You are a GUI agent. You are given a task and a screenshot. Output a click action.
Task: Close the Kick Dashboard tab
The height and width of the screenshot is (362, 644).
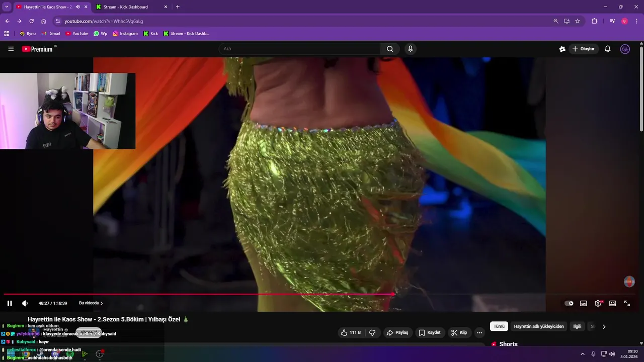point(166,7)
